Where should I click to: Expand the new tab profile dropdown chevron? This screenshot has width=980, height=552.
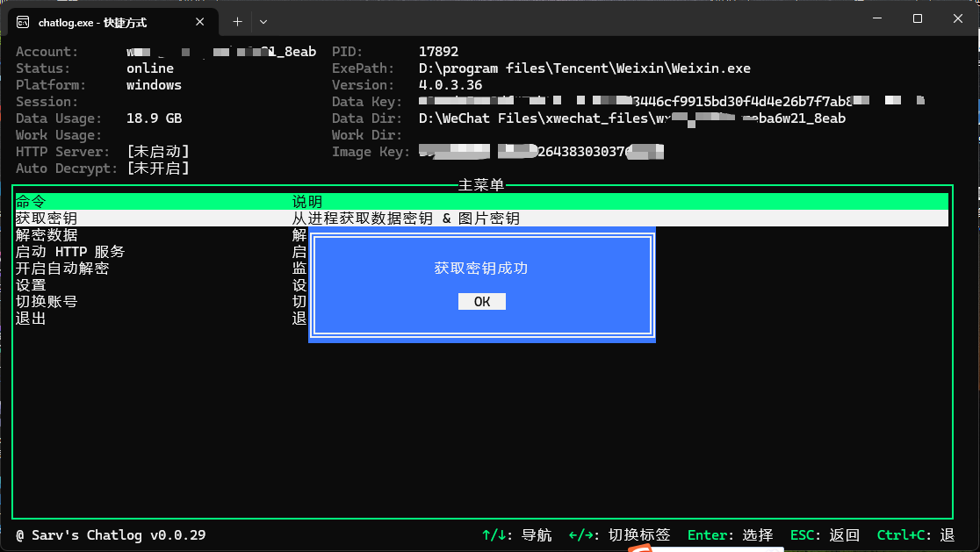(263, 21)
